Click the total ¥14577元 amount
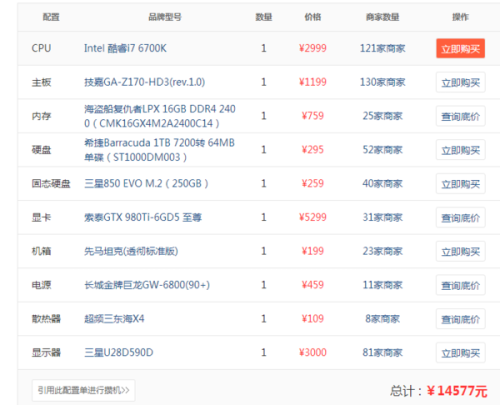The height and width of the screenshot is (405, 500). click(457, 391)
